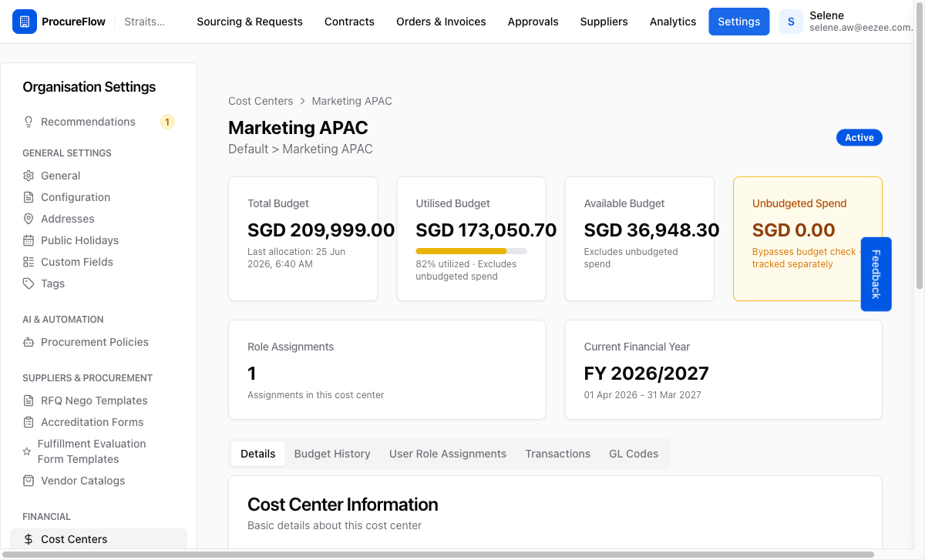Open Procurement Policies
925x560 pixels.
point(95,342)
